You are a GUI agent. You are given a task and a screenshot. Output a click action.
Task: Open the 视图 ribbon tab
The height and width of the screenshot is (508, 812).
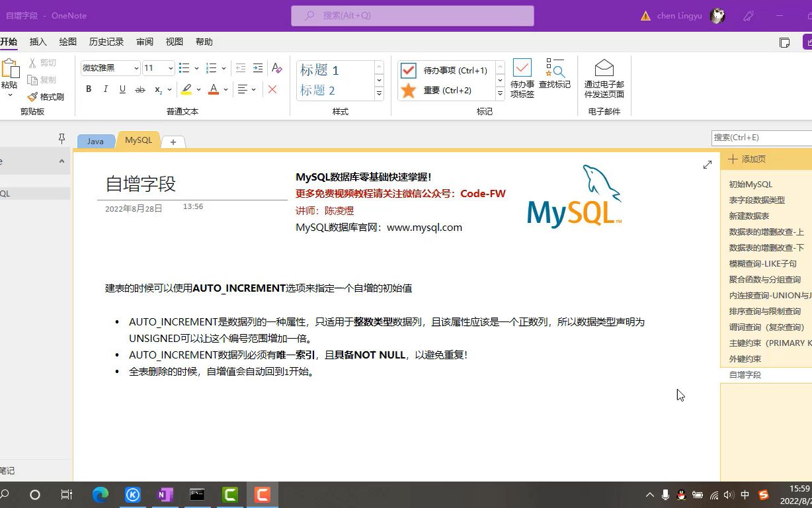point(175,42)
